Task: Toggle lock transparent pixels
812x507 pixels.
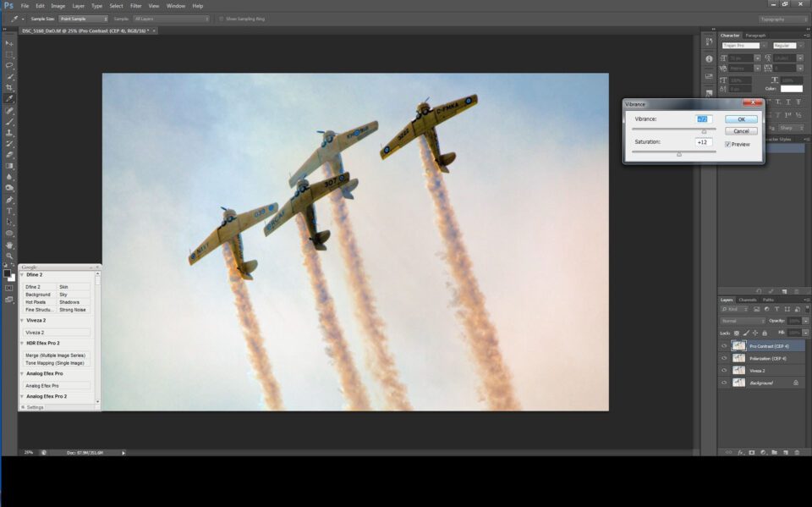Action: pos(737,333)
